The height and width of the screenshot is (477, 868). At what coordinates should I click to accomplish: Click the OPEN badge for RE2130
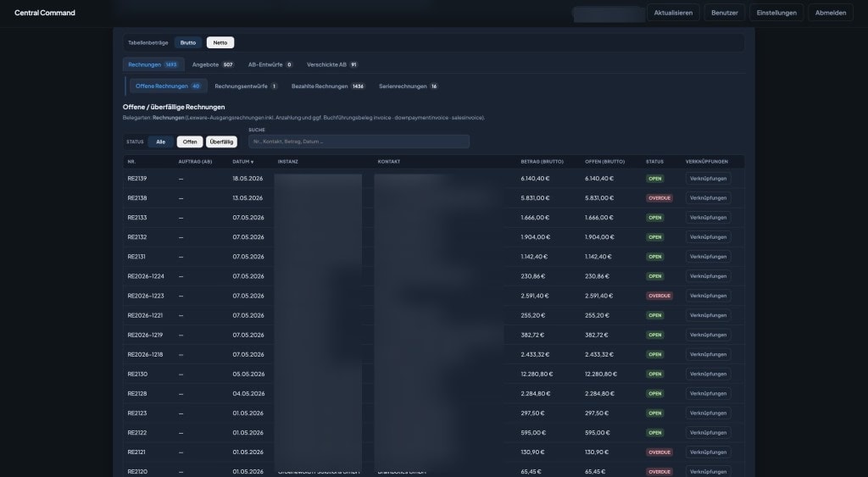[x=655, y=374]
